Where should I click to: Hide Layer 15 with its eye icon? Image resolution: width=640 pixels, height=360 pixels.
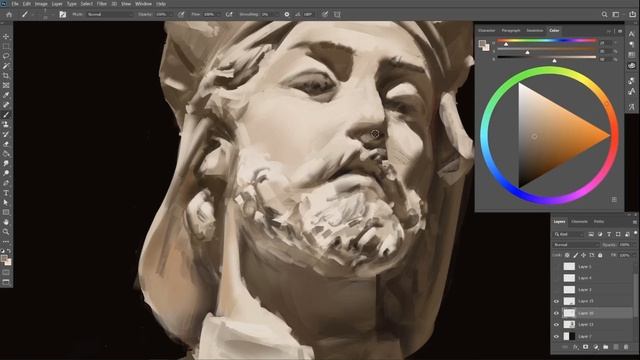click(x=556, y=301)
